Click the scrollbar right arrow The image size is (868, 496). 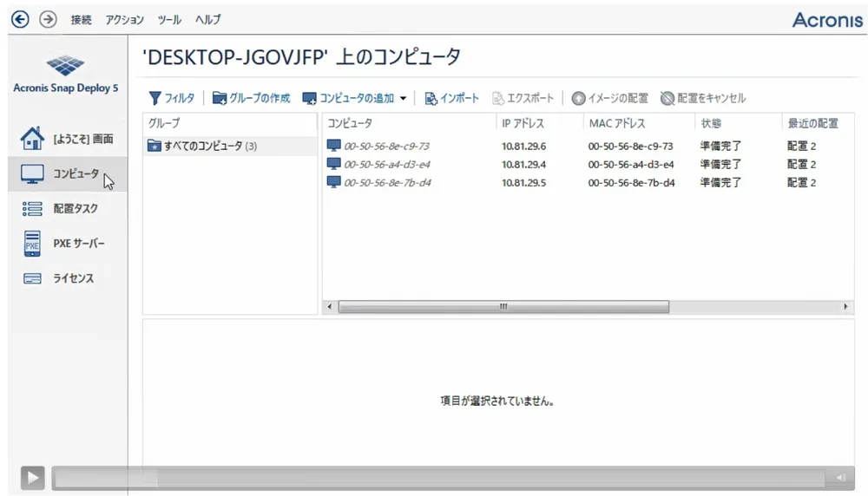pos(845,307)
